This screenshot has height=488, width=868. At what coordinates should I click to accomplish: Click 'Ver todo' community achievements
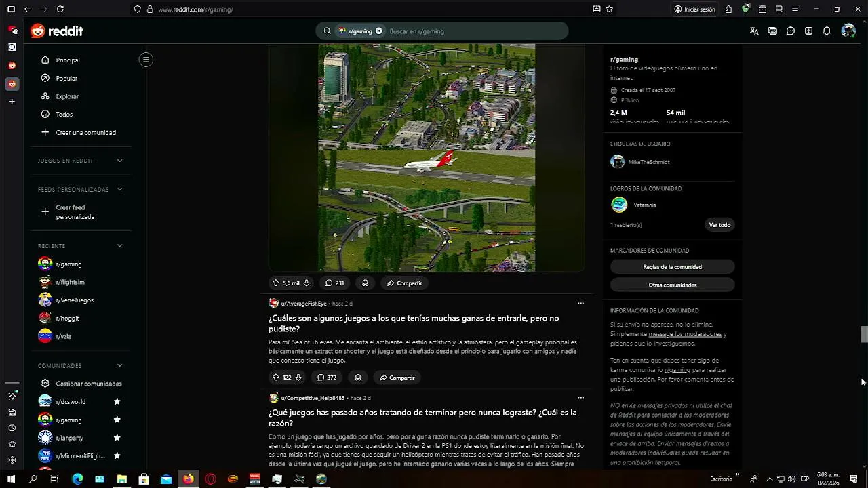[x=719, y=225]
